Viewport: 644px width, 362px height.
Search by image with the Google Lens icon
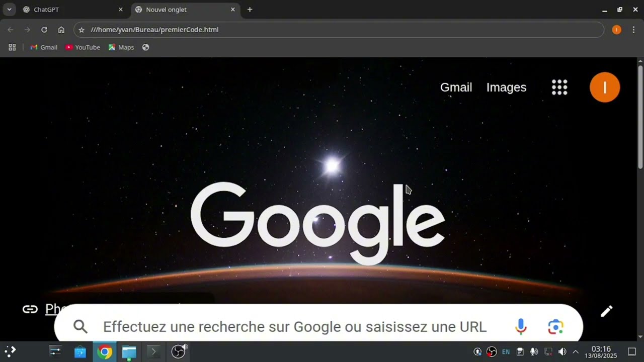tap(555, 327)
